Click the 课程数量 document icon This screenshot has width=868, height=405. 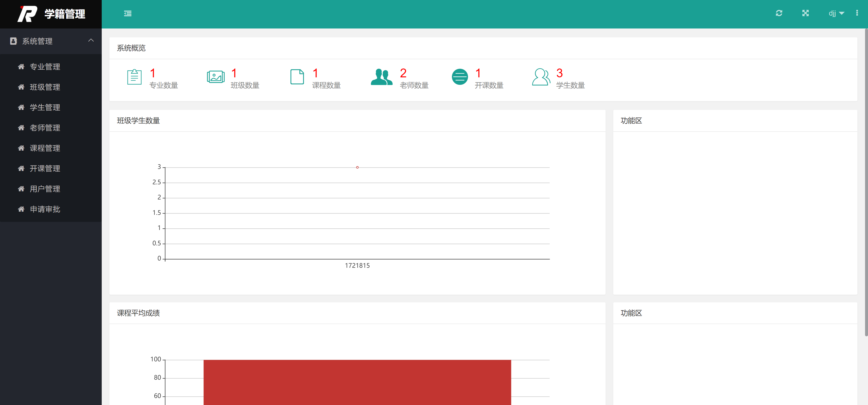coord(297,77)
